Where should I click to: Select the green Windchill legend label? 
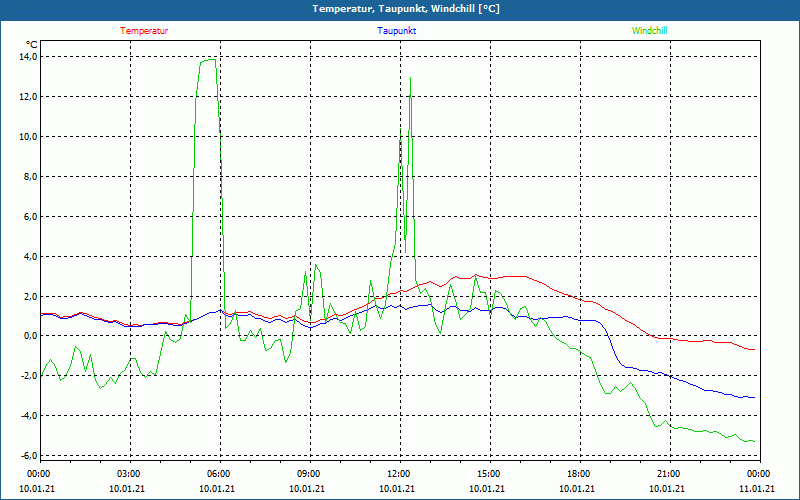click(649, 31)
